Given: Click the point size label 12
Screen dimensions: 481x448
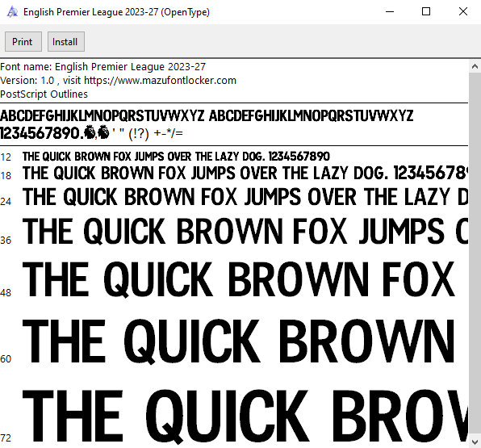Looking at the screenshot, I should (x=6, y=157).
